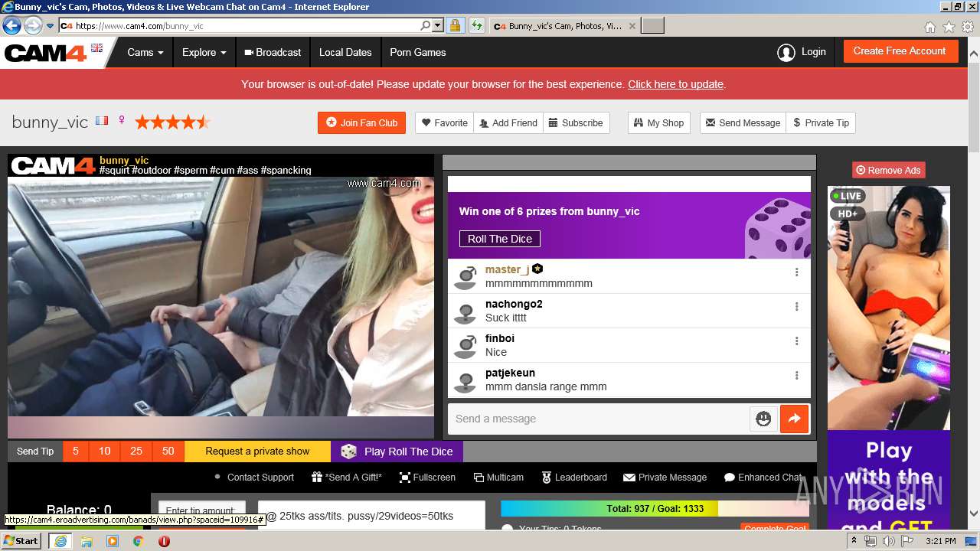Screen dimensions: 980x551
Task: Click the goal progress bar Total 937
Action: click(x=655, y=509)
